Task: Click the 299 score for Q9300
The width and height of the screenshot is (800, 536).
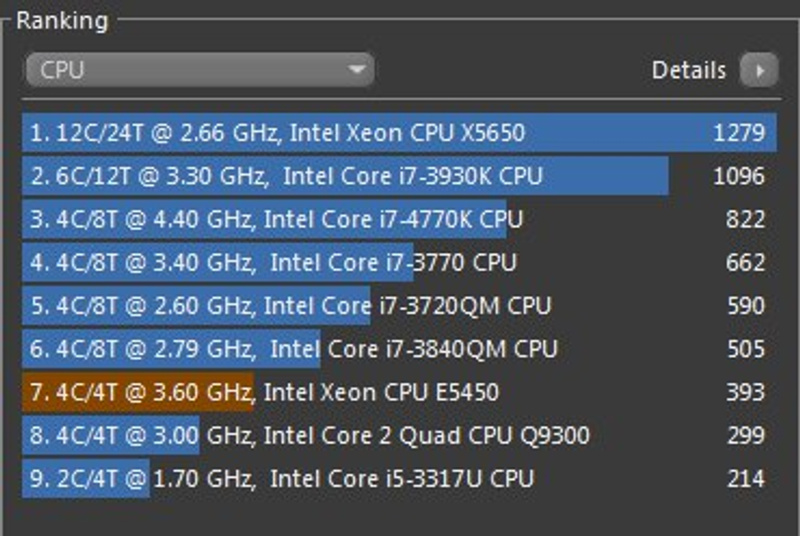Action: [745, 436]
